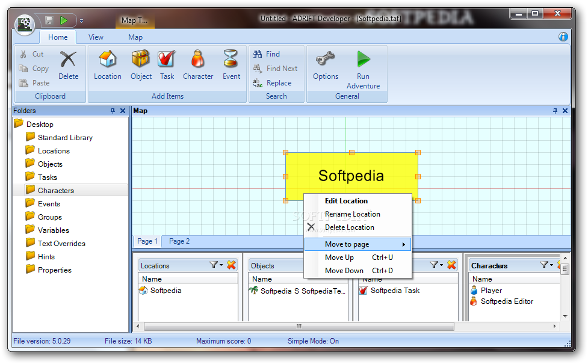Choose Edit Location from context menu
The image size is (588, 364).
click(x=357, y=200)
